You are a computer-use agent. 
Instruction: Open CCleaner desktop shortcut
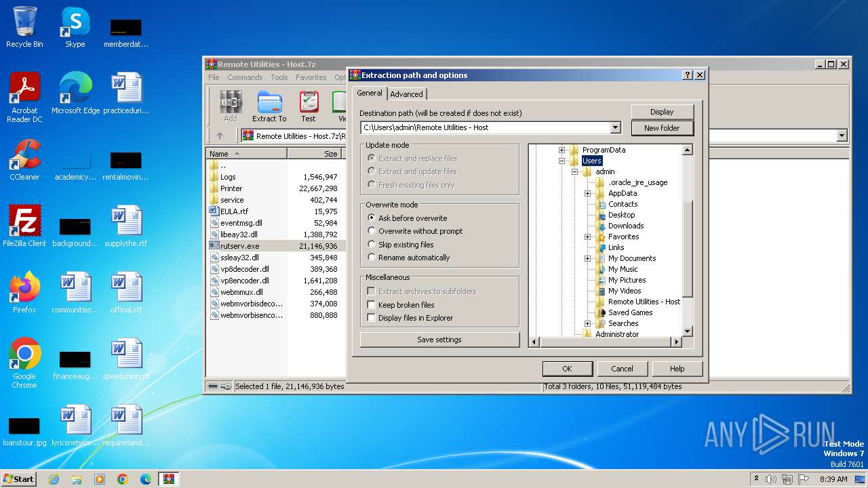click(x=24, y=161)
